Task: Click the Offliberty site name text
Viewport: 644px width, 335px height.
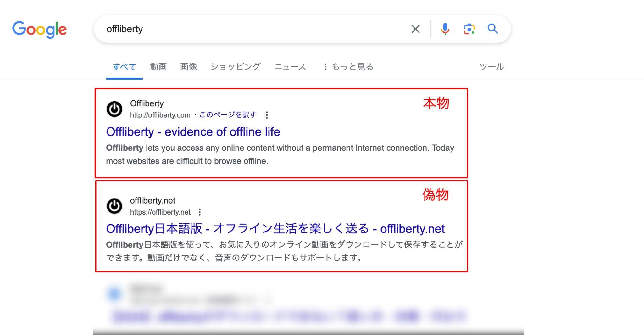Action: tap(147, 103)
